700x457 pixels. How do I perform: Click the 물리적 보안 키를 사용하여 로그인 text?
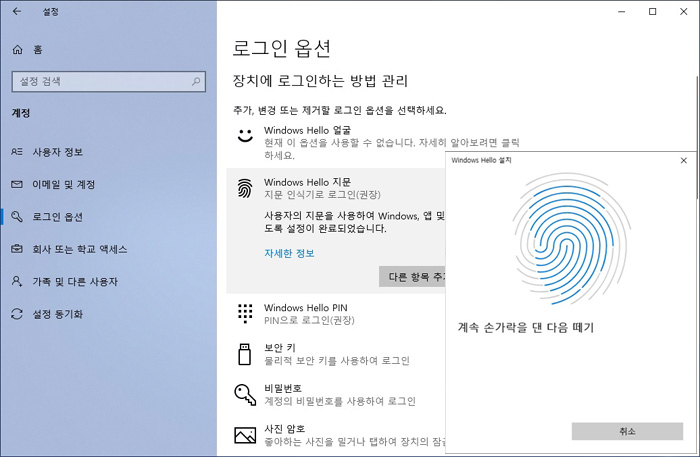(337, 361)
